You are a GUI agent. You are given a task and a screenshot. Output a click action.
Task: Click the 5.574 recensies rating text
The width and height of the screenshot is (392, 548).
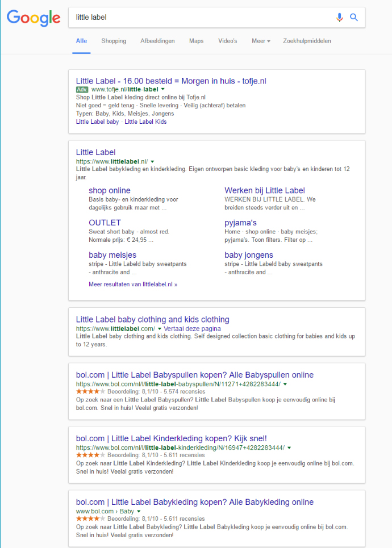click(x=184, y=392)
